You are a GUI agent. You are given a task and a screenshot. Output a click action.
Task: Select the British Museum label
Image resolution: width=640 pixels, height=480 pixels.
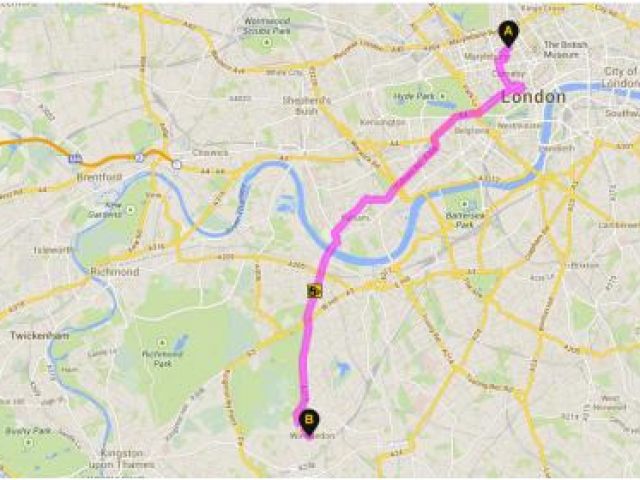pos(566,49)
